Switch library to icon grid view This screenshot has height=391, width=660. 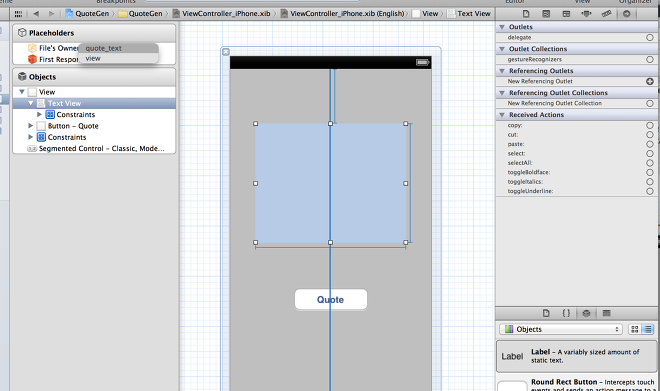point(634,329)
